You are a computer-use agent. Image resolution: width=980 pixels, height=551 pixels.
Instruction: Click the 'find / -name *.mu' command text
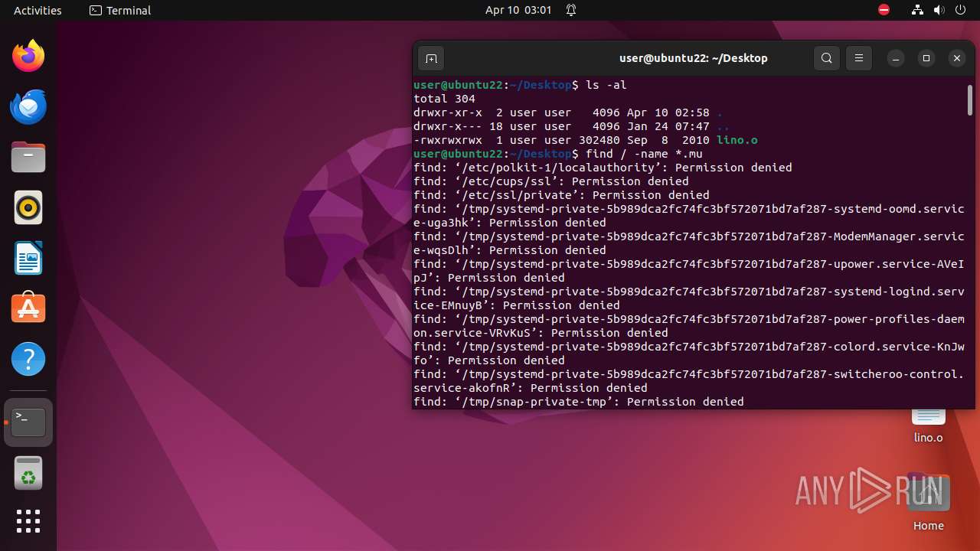pos(644,154)
